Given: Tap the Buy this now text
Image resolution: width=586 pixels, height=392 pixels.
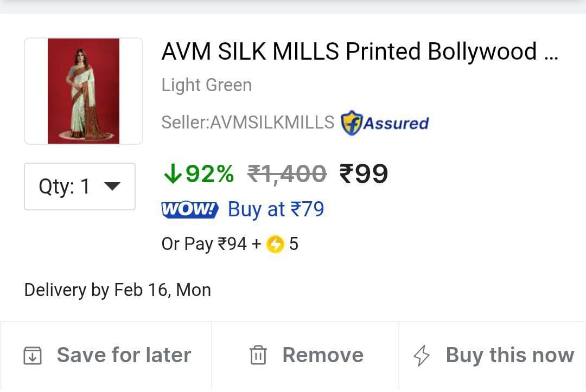Looking at the screenshot, I should pyautogui.click(x=509, y=355).
